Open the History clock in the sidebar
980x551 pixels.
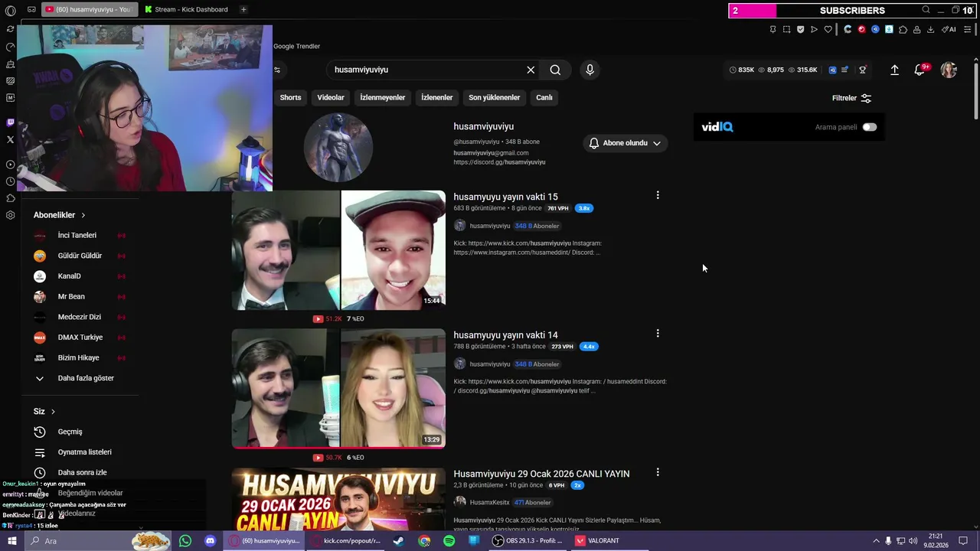tap(10, 181)
